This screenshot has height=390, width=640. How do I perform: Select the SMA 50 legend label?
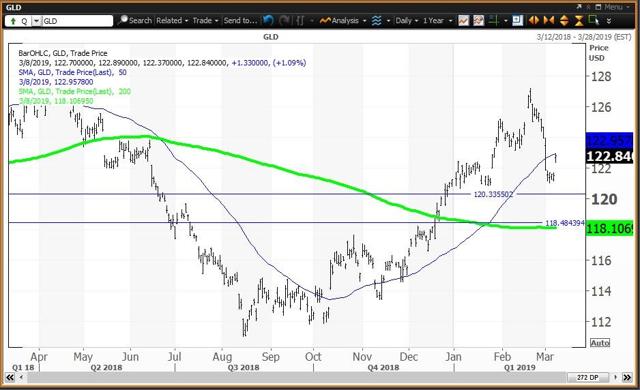(73, 72)
